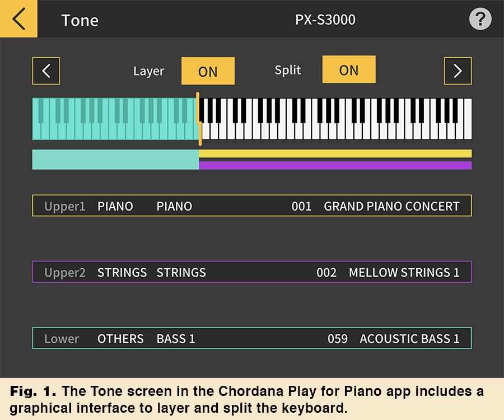Viewport: 504px width, 420px height.
Task: Tap the back arrow to exit Tone screen
Action: click(x=18, y=18)
